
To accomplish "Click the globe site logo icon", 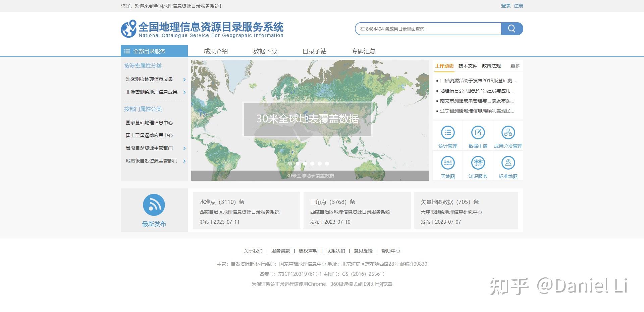I will coord(129,29).
